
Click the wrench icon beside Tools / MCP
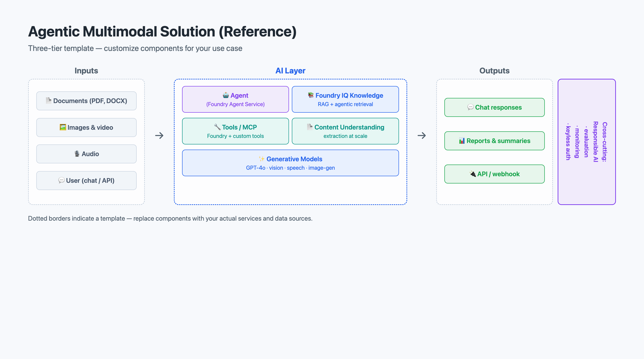pos(217,127)
